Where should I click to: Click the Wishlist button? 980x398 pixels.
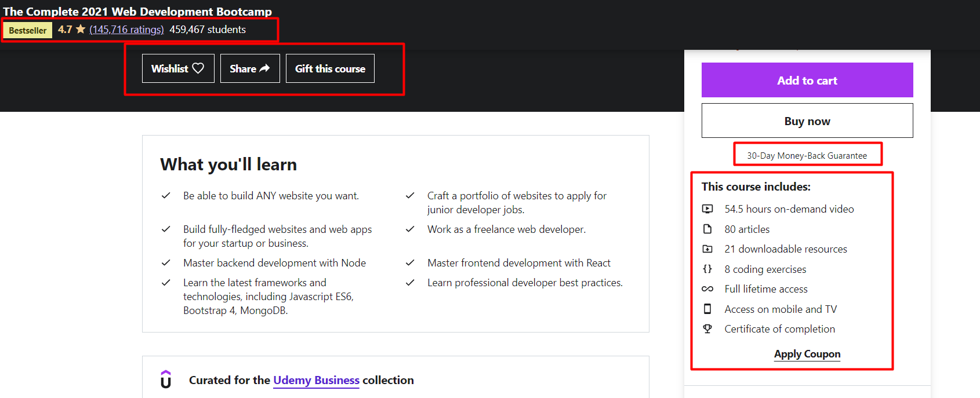coord(178,68)
